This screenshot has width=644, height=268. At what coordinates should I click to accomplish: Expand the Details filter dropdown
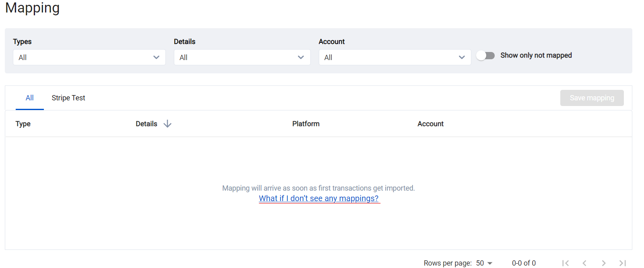point(242,57)
